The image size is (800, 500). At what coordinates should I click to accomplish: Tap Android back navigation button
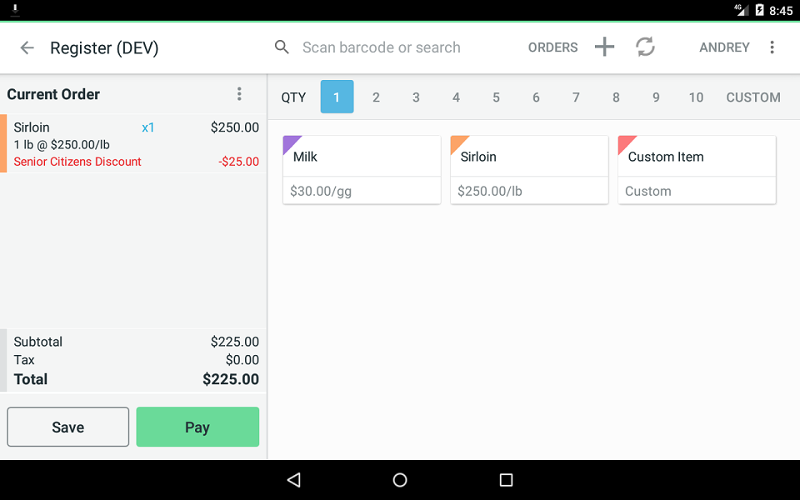(x=294, y=480)
